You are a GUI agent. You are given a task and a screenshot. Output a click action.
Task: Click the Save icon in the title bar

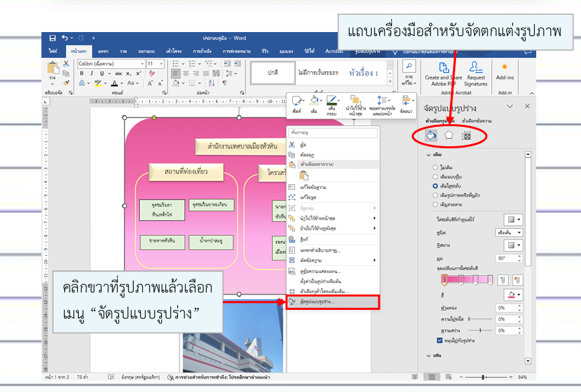coord(51,38)
